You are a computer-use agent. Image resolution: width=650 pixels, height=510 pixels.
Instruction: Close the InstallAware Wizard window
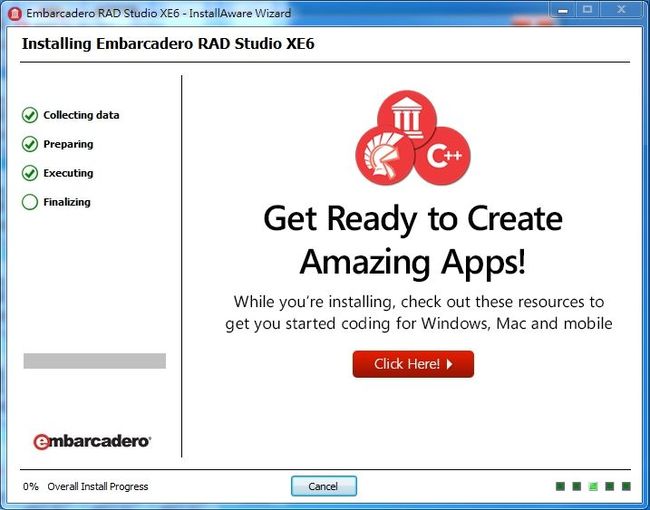click(621, 10)
